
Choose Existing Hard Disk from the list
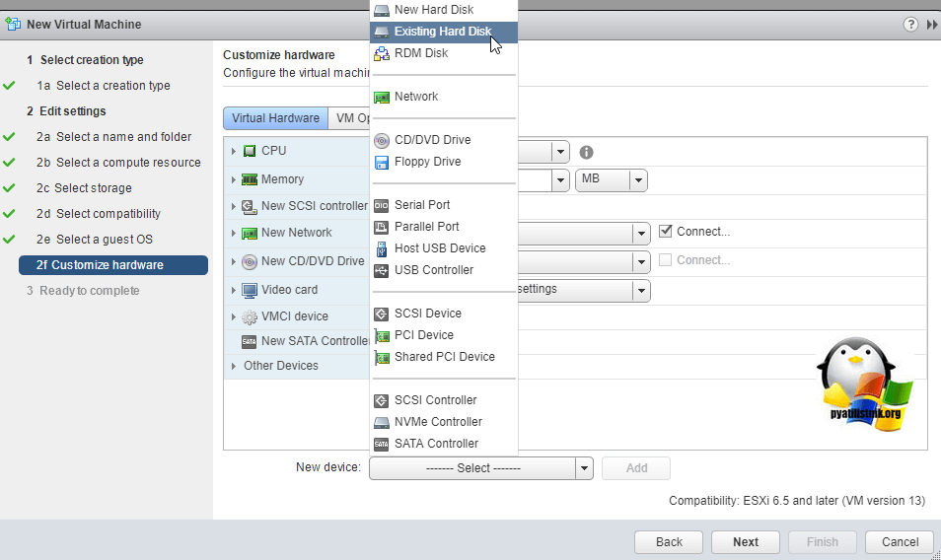[442, 32]
